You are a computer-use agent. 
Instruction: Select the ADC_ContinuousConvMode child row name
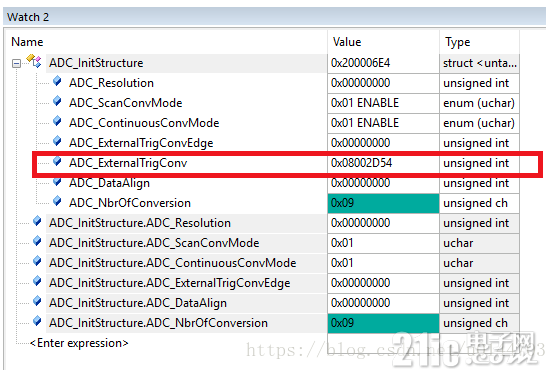click(144, 123)
